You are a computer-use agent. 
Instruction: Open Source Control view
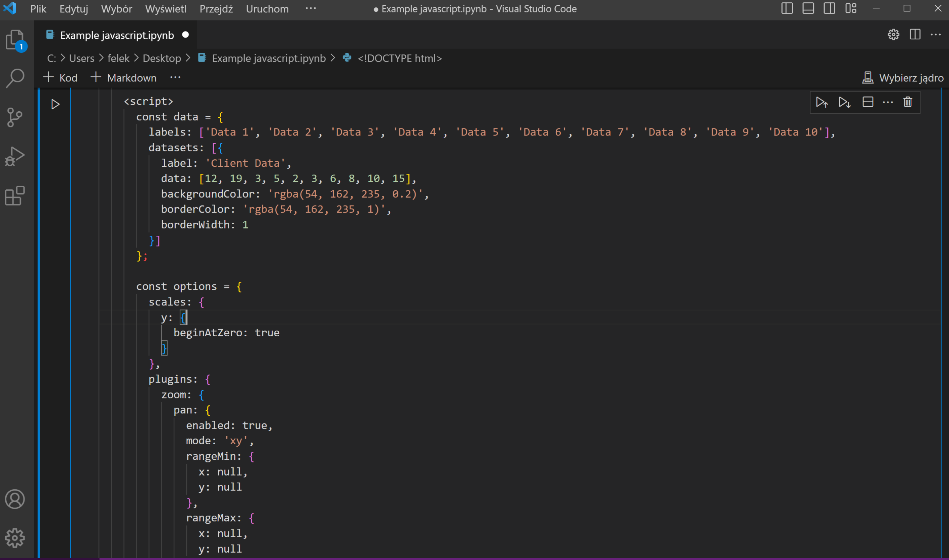(x=15, y=117)
